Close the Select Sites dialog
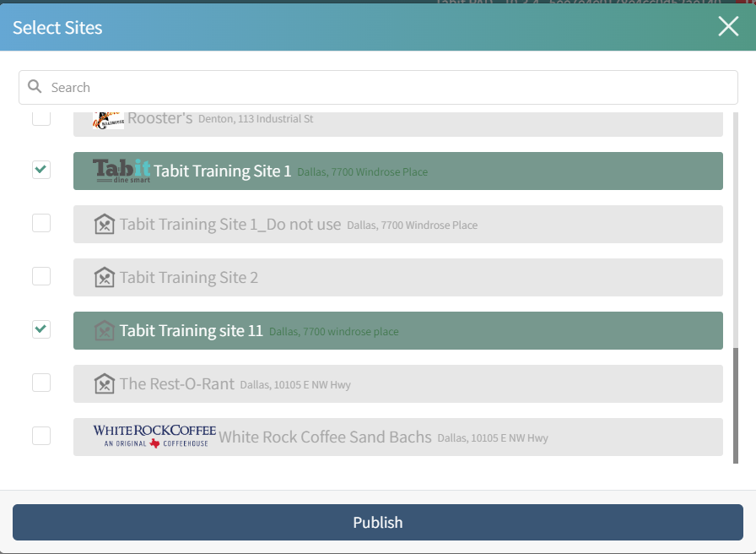This screenshot has width=756, height=554. point(728,26)
